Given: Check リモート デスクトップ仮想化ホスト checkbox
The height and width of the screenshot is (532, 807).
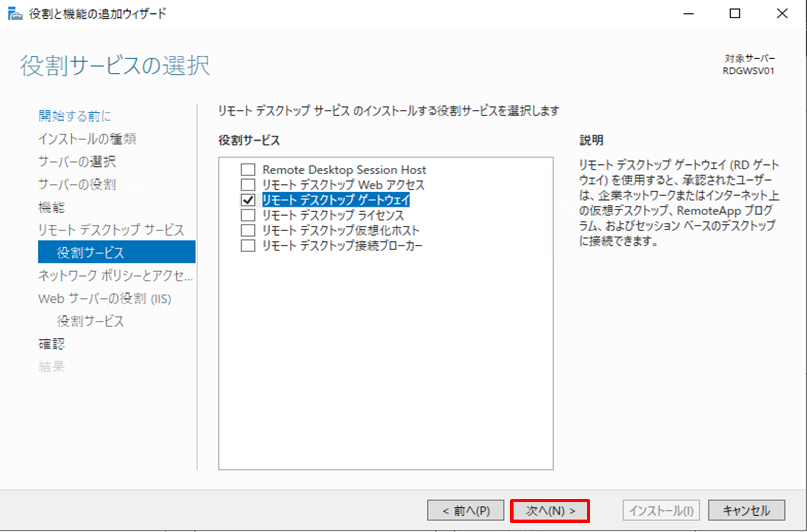Looking at the screenshot, I should pyautogui.click(x=248, y=230).
